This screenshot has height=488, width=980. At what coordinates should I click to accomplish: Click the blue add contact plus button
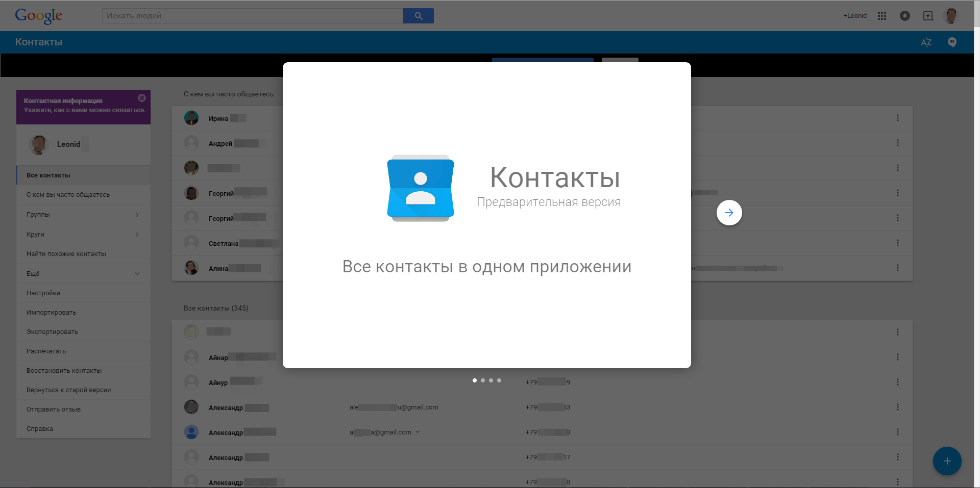point(947,461)
